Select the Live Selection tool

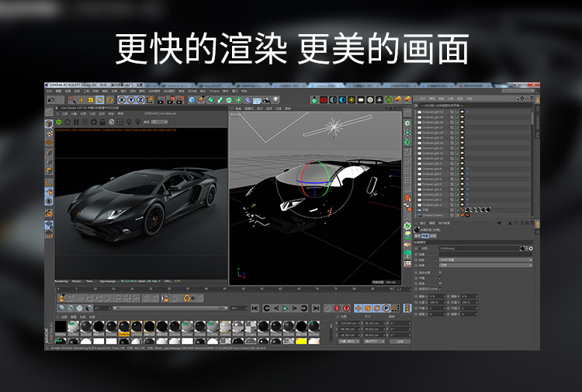point(71,100)
